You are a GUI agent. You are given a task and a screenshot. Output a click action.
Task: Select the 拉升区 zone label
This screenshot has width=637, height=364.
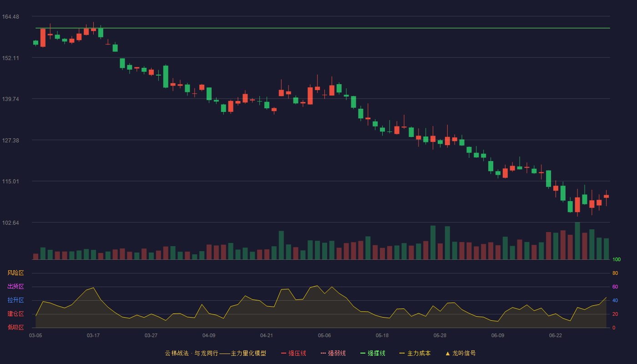(15, 300)
